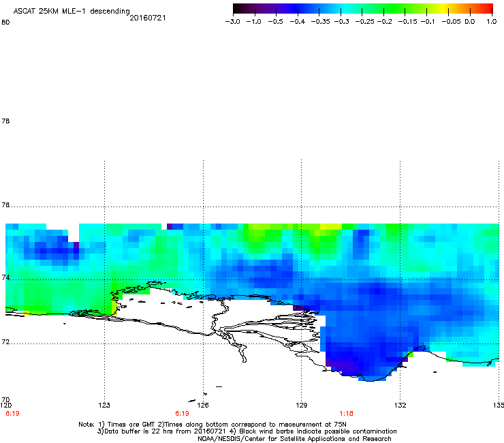Click the "120" longitude axis label
Image resolution: width=504 pixels, height=443 pixels.
(5, 405)
